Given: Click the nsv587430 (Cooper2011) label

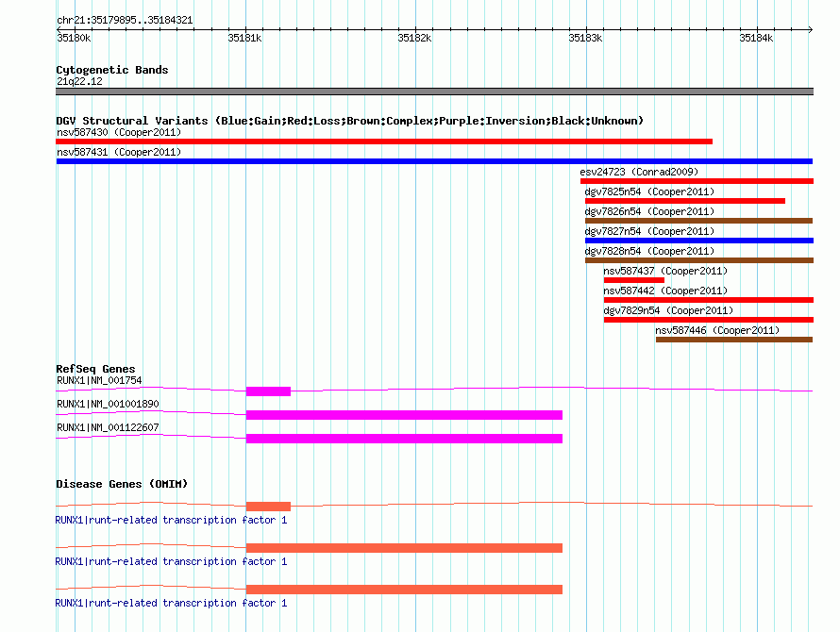Looking at the screenshot, I should [119, 132].
